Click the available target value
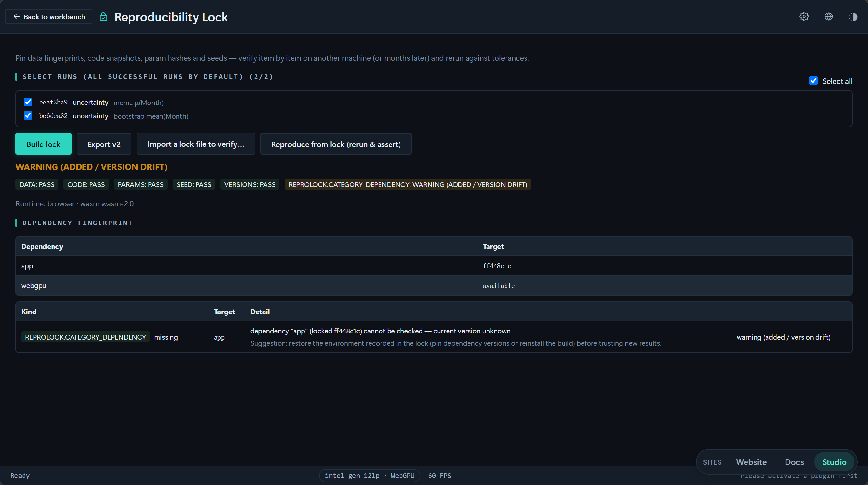868x485 pixels. tap(498, 286)
